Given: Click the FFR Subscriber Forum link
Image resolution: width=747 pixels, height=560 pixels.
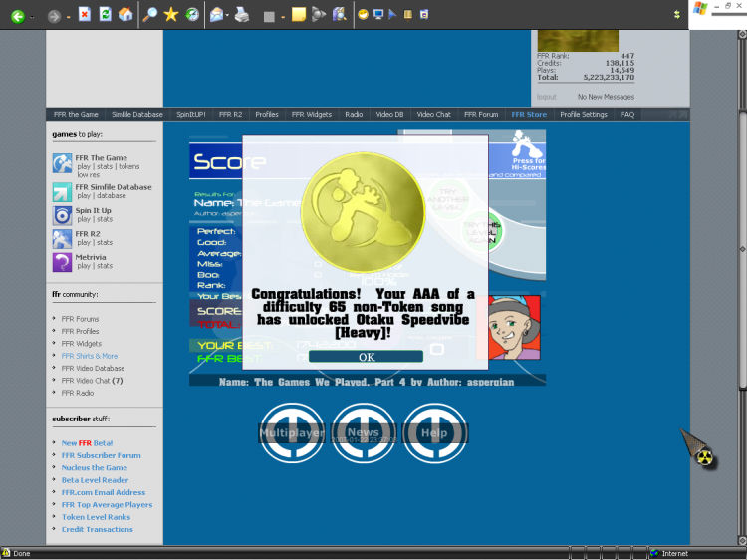Looking at the screenshot, I should [101, 455].
